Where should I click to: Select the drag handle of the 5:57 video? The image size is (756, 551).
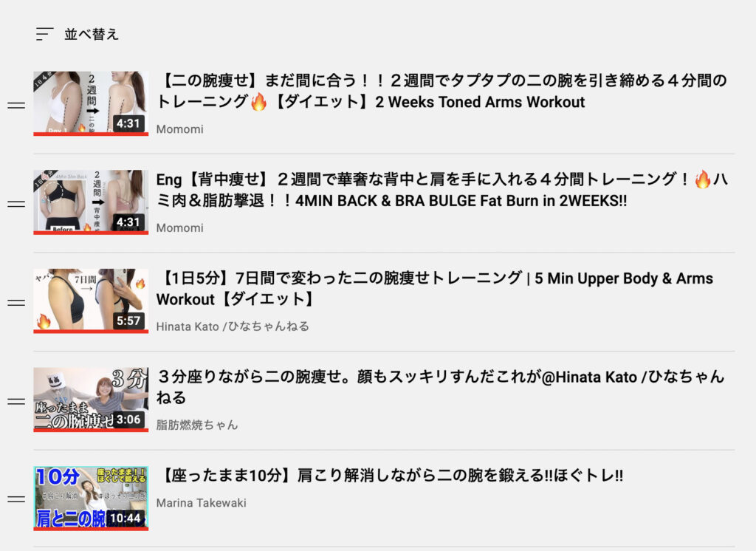coord(16,303)
